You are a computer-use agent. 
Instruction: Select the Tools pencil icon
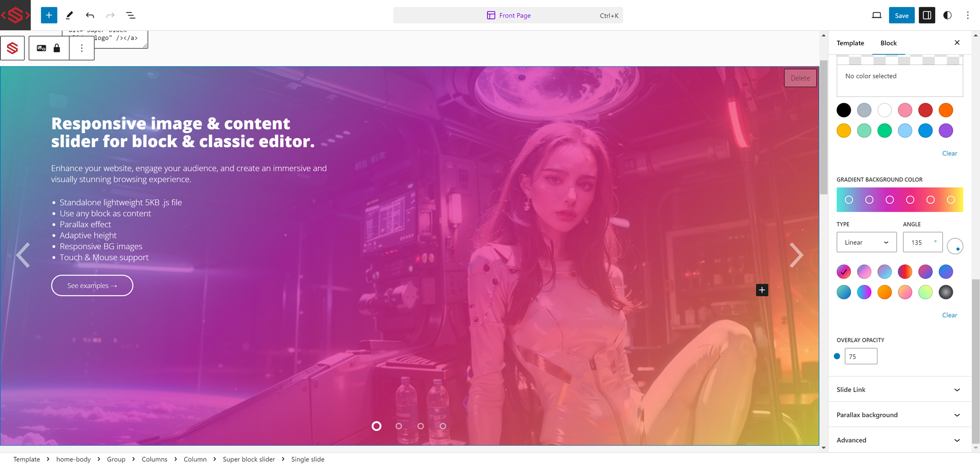pyautogui.click(x=69, y=15)
